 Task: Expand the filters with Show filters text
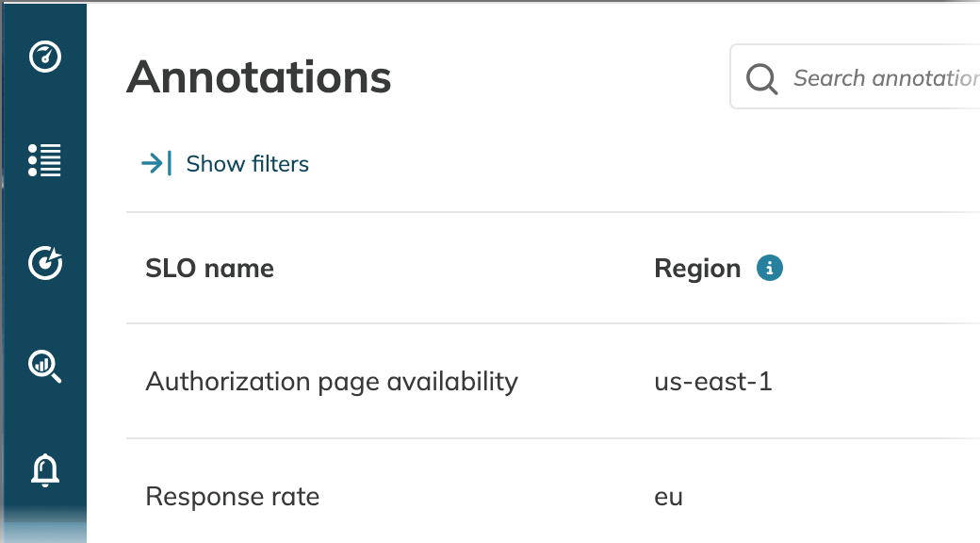[x=248, y=164]
